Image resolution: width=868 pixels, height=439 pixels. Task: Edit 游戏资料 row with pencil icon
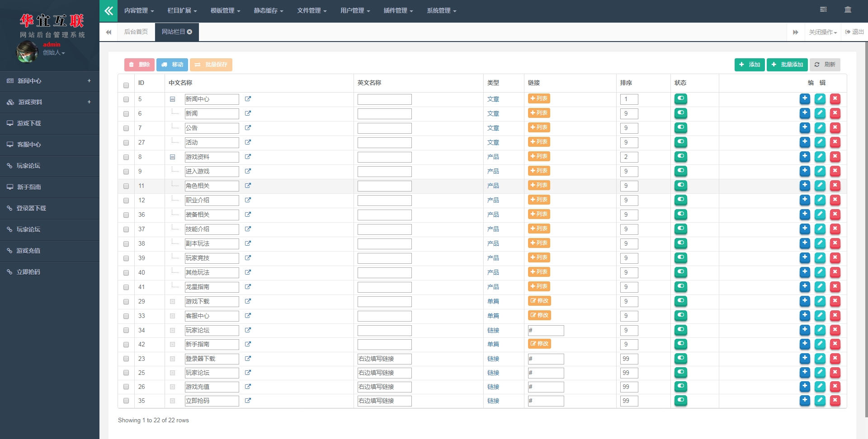(820, 156)
